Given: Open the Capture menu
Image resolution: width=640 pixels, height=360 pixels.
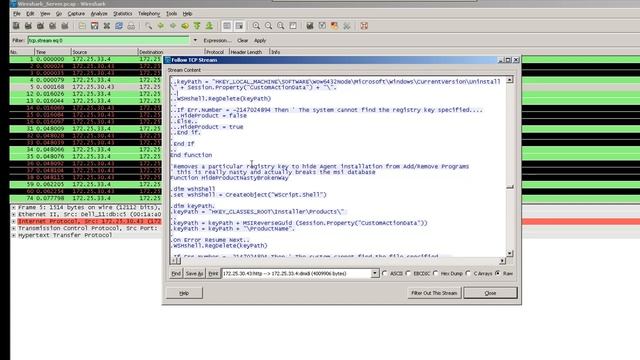Looking at the screenshot, I should [76, 13].
